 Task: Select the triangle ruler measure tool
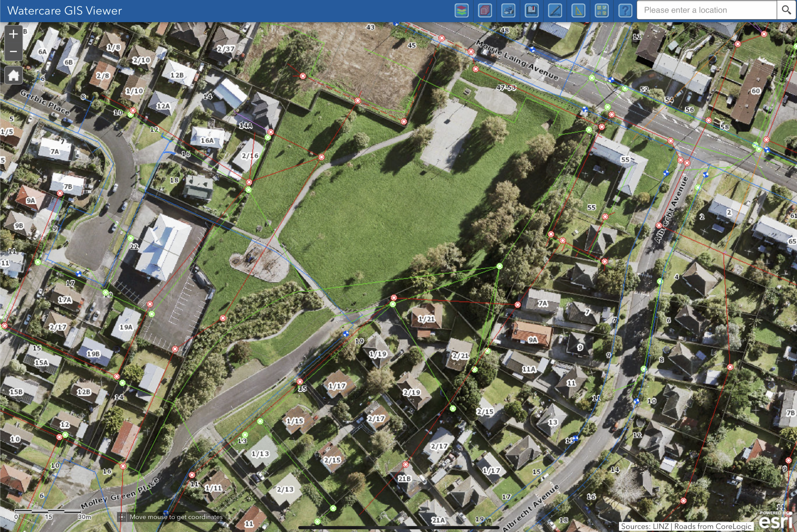[578, 10]
